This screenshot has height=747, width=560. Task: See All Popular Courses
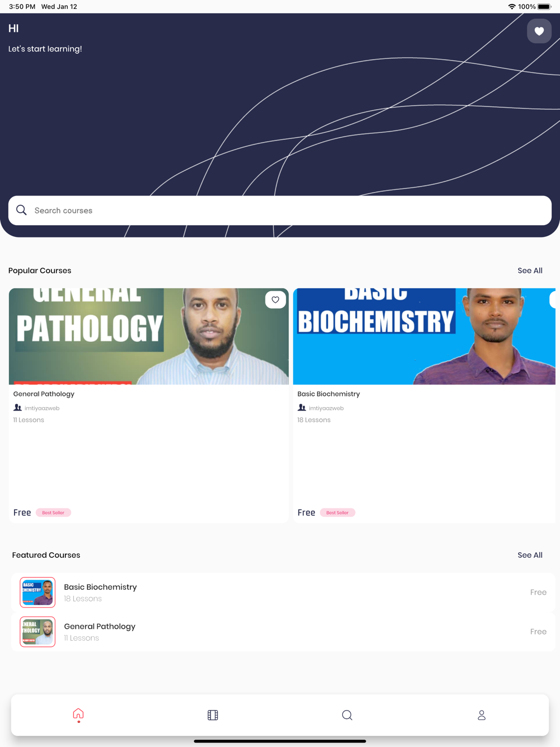click(x=530, y=270)
